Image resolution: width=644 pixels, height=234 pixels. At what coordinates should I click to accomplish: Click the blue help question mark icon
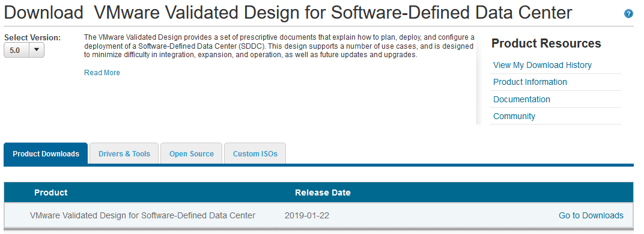point(628,14)
